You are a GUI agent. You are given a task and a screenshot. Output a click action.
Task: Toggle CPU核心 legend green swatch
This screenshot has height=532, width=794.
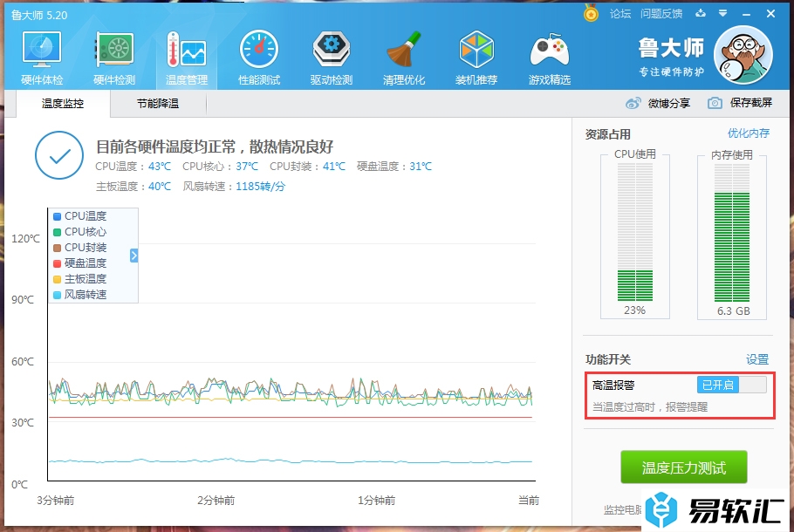(58, 232)
